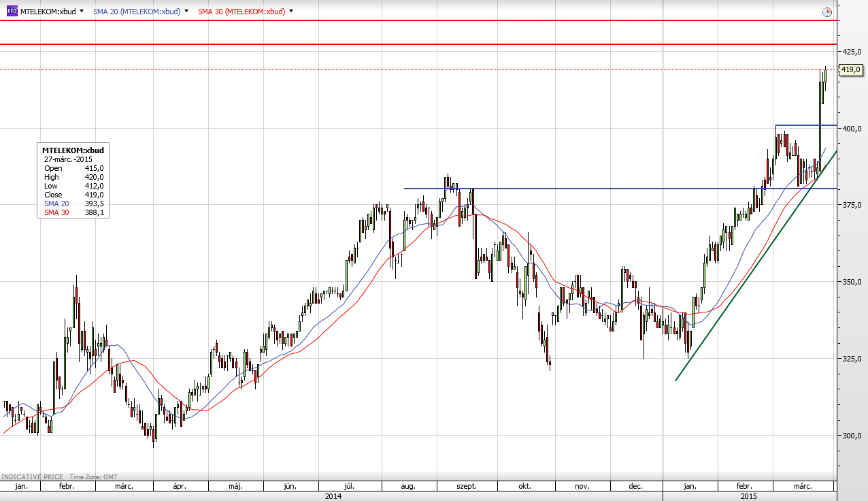Click the Close 419,0 row
This screenshot has height=501, width=868.
tap(73, 195)
